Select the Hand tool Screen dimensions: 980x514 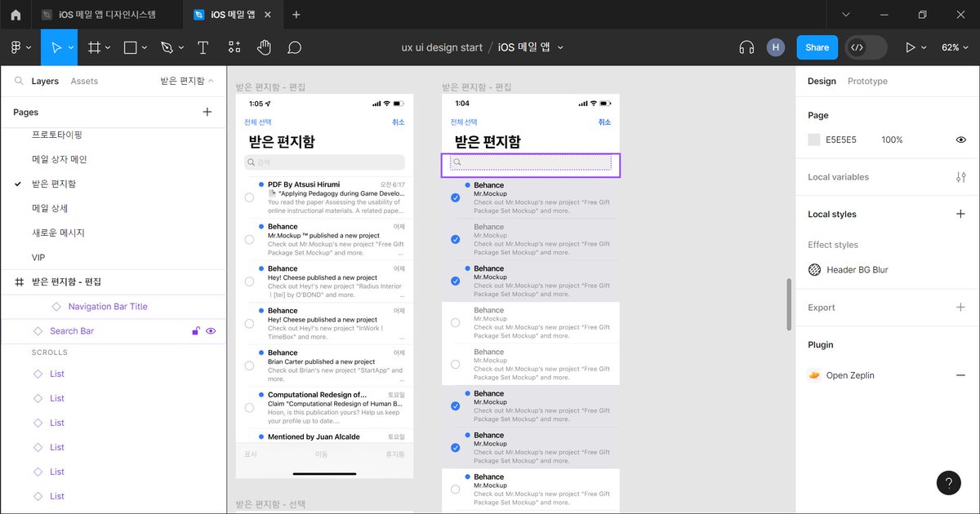click(263, 47)
